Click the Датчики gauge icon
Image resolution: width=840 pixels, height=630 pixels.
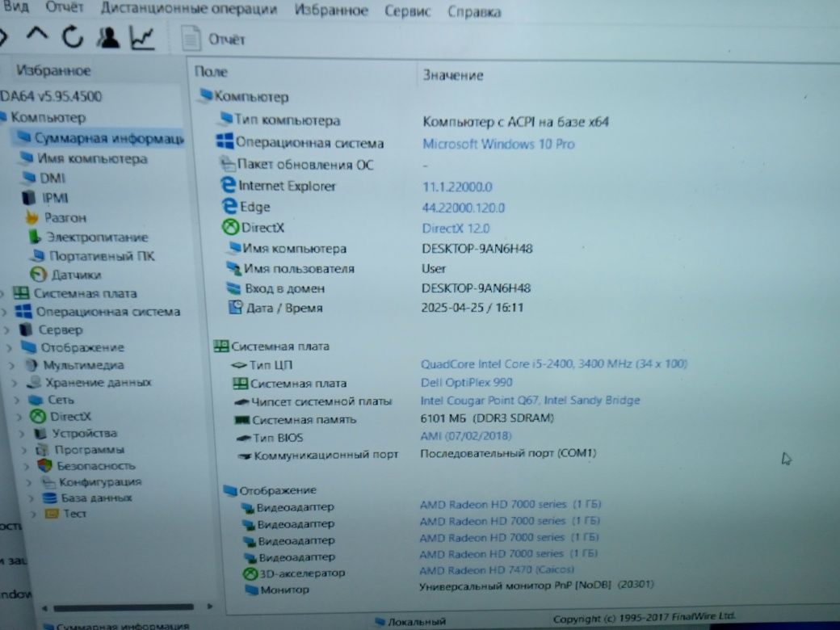[x=38, y=275]
